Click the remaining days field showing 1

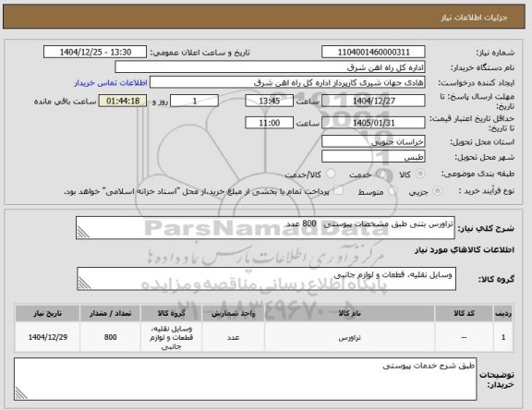point(194,101)
